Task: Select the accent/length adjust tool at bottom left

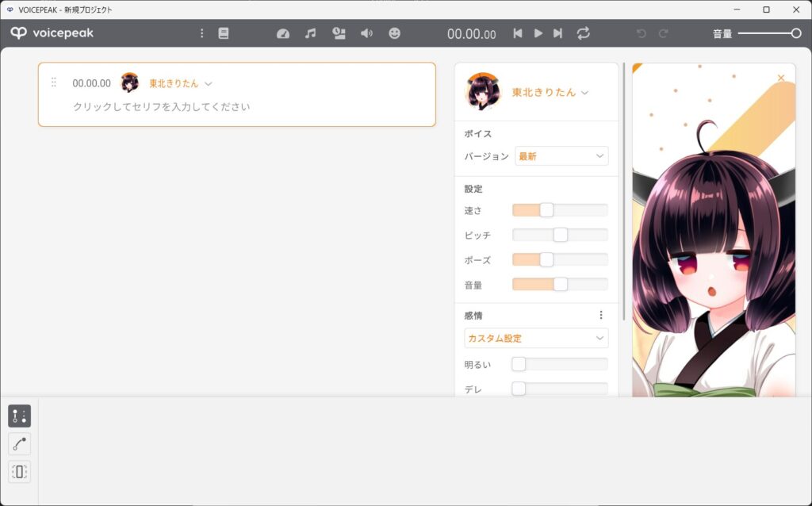Action: point(20,416)
